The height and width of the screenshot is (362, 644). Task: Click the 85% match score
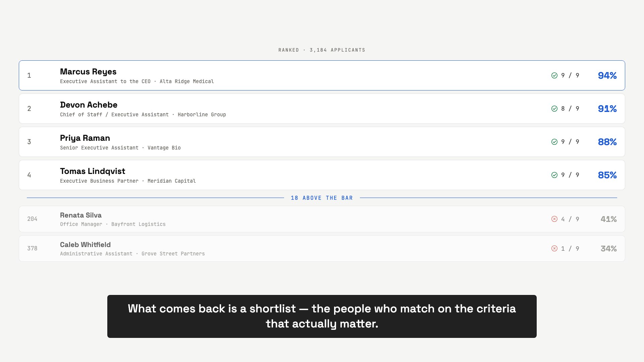[x=607, y=175]
